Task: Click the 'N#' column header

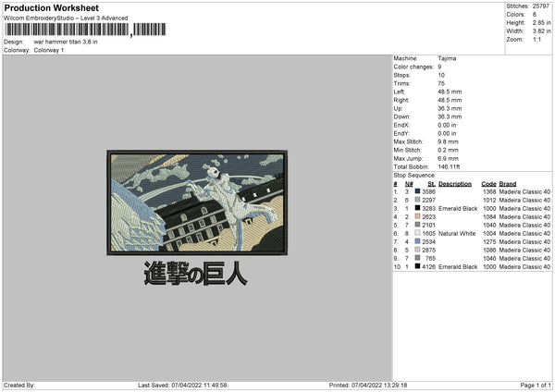Action: coord(409,184)
